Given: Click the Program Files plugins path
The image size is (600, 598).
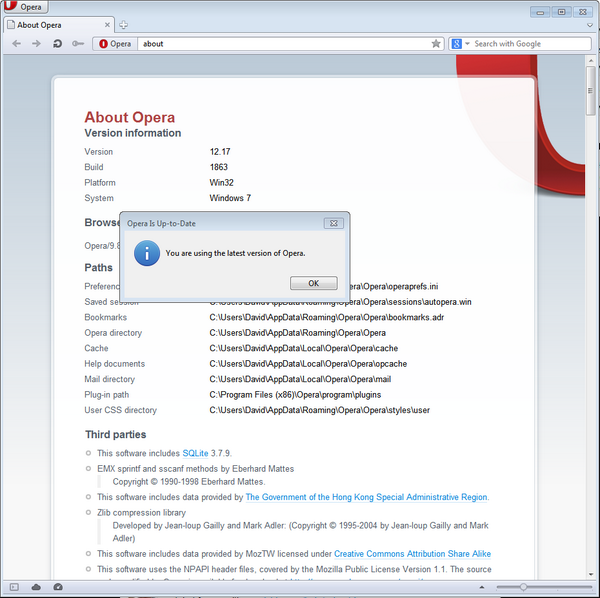Looking at the screenshot, I should tap(295, 394).
